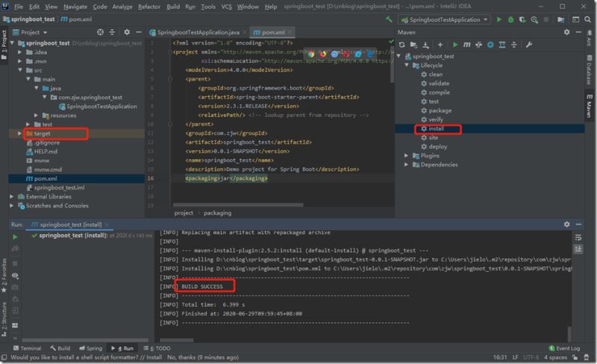Reload all Maven projects
Viewport: 597px width, 364px height.
(402, 45)
